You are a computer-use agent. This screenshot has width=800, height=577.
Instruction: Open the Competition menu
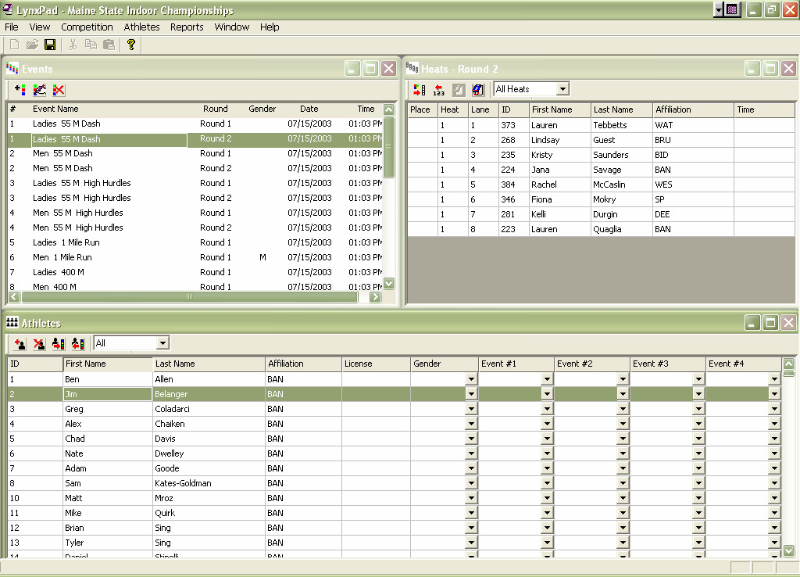point(87,27)
